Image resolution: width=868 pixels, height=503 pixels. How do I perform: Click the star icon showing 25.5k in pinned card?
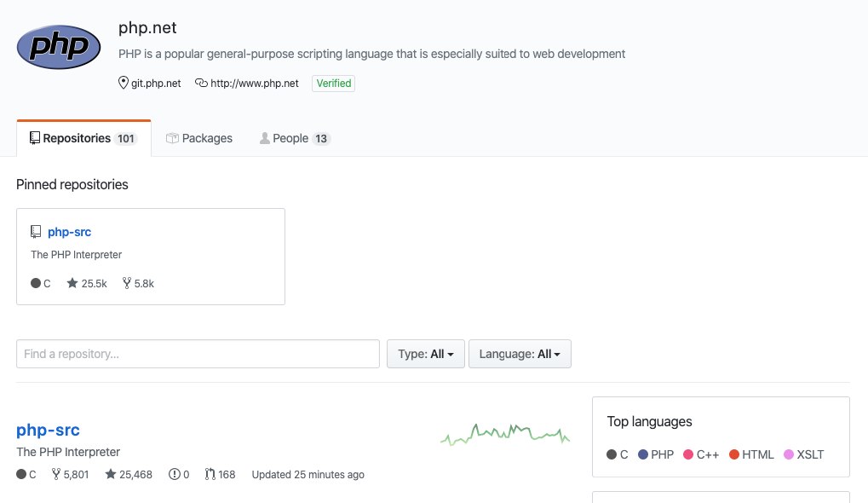pyautogui.click(x=72, y=283)
